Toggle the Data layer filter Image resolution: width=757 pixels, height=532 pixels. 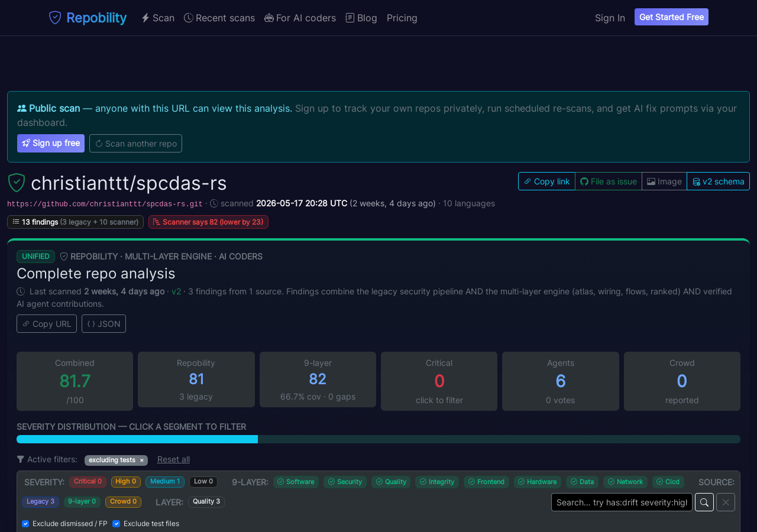(x=582, y=482)
